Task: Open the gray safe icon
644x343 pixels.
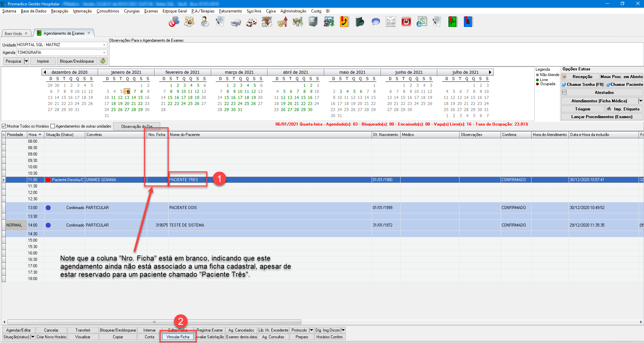Action: [313, 22]
